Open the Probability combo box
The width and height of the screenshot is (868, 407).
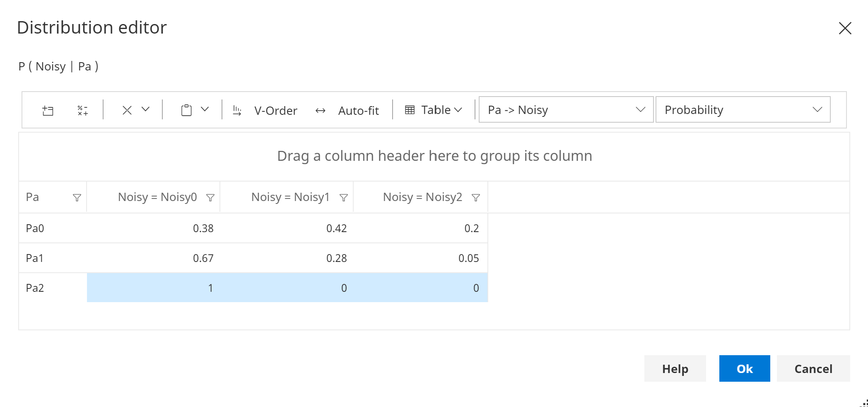pos(743,110)
